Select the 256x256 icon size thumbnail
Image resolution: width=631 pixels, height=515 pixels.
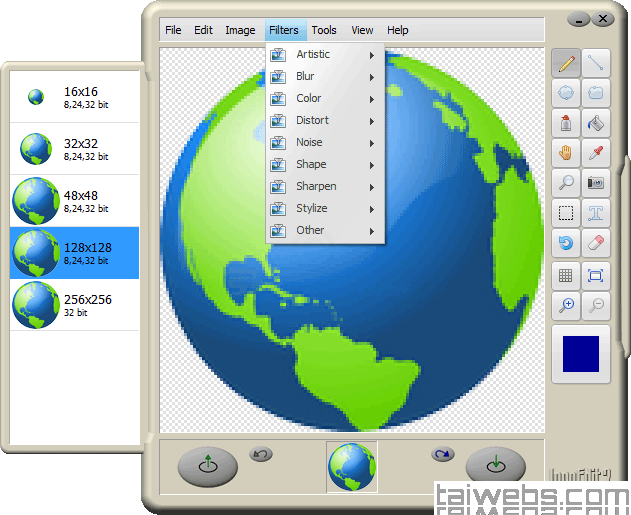[x=75, y=305]
